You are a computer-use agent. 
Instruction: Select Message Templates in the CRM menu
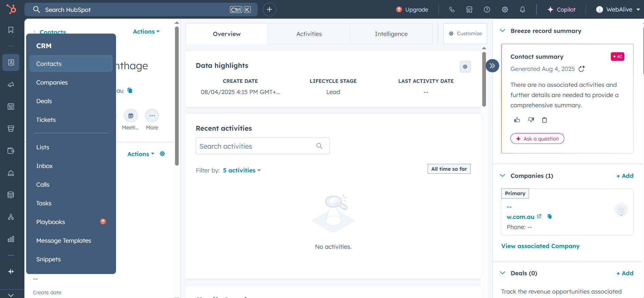(x=71, y=241)
